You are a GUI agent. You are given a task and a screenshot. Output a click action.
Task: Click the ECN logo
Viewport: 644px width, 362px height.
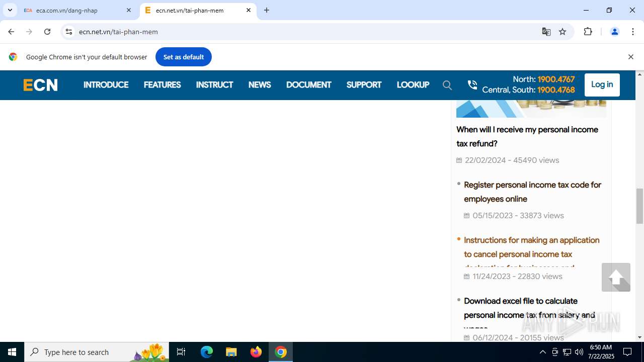(40, 85)
